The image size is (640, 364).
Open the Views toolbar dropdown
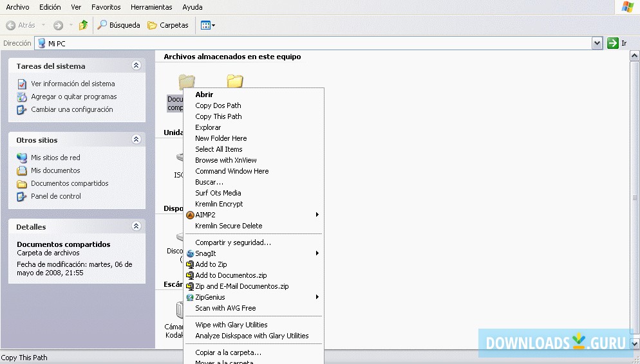coord(208,25)
